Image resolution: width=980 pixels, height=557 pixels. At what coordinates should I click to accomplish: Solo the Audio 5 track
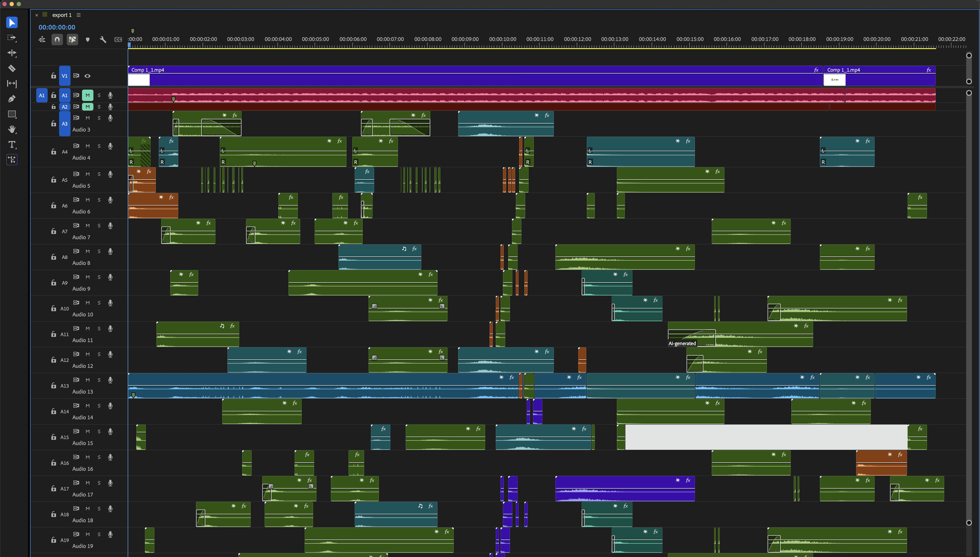pyautogui.click(x=99, y=174)
